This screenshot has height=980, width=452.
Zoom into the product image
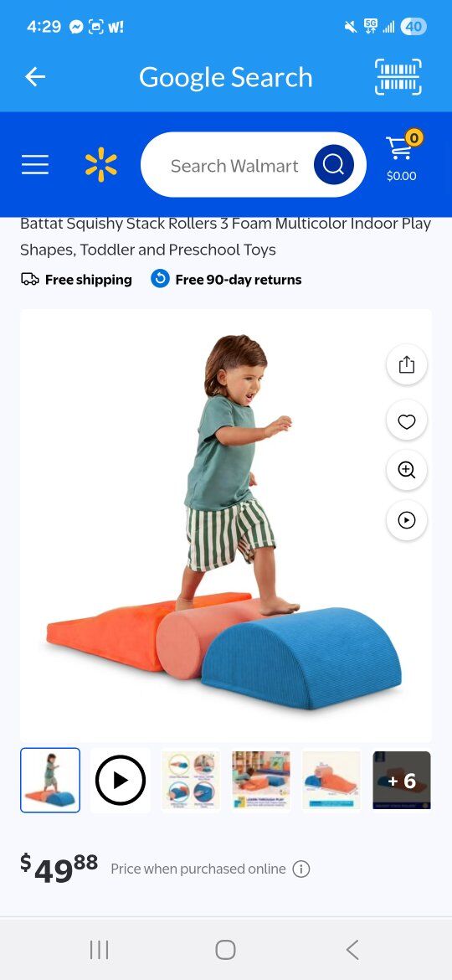click(407, 470)
